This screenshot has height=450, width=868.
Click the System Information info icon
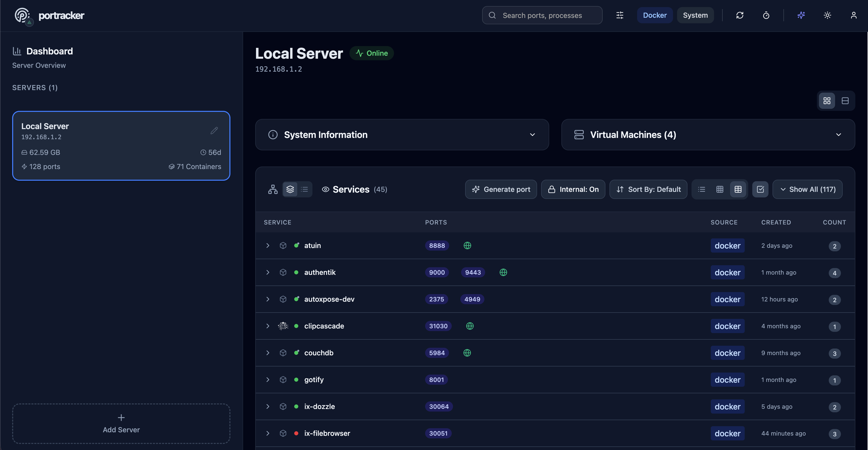[273, 135]
